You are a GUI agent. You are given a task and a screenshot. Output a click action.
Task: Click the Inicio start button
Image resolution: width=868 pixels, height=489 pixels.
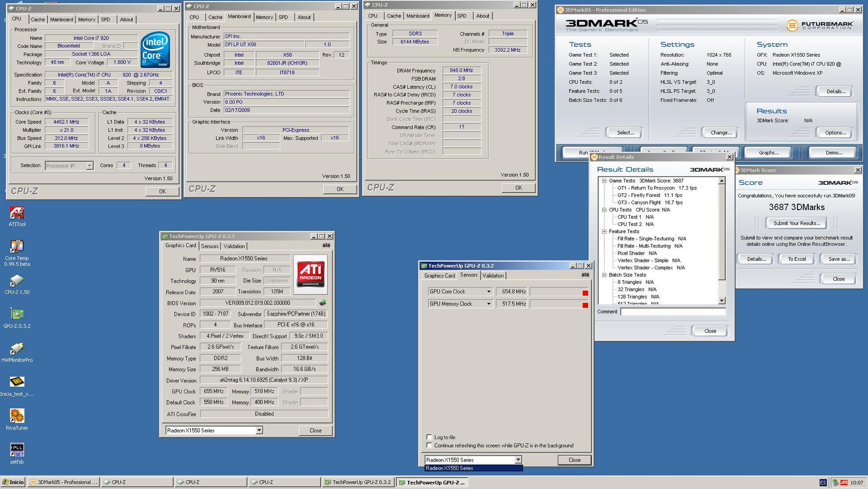[x=13, y=482]
